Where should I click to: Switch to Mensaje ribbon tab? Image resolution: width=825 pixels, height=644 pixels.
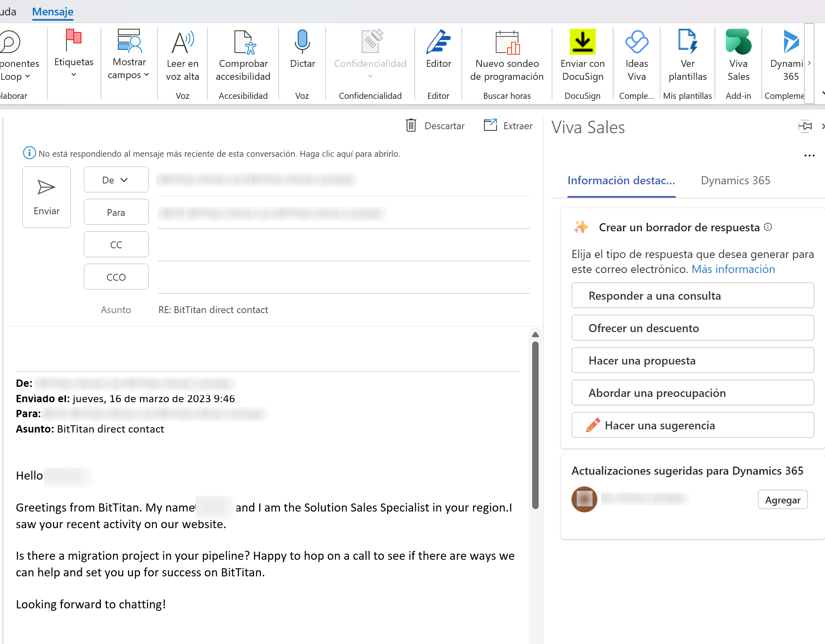[x=53, y=12]
